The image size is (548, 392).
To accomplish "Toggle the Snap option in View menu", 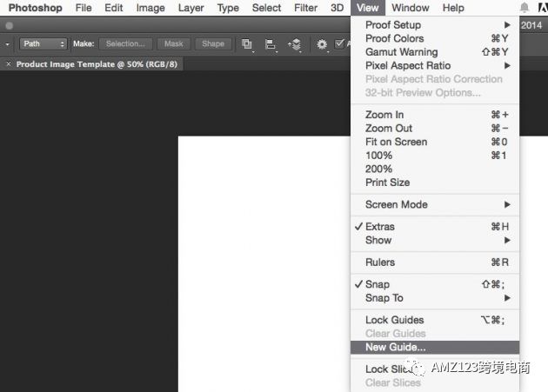I will [x=378, y=284].
